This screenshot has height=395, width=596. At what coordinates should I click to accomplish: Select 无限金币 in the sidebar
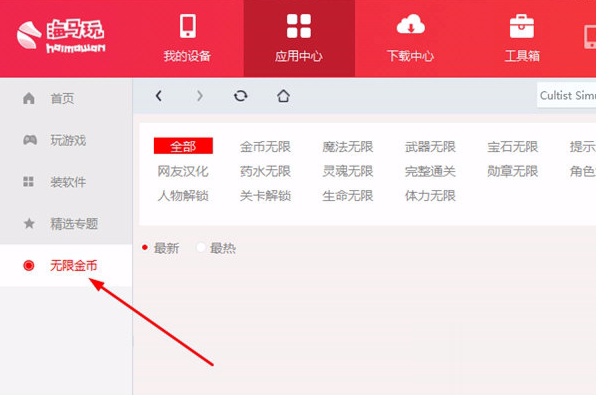coord(66,265)
